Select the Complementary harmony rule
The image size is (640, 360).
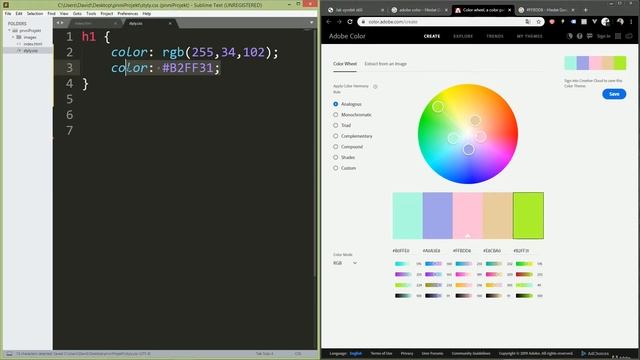pyautogui.click(x=336, y=136)
